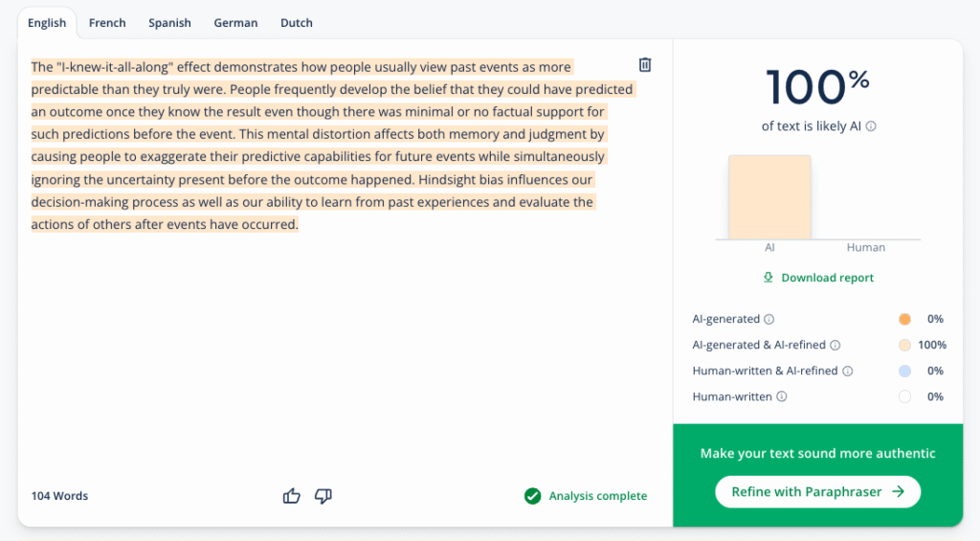
Task: Click the Download report link
Action: tap(827, 278)
